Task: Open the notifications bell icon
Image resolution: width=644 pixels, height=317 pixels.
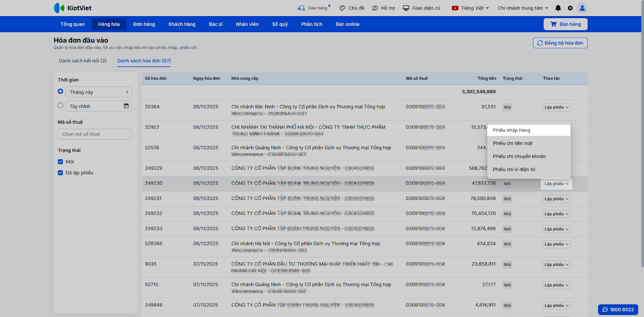Action: click(x=558, y=8)
